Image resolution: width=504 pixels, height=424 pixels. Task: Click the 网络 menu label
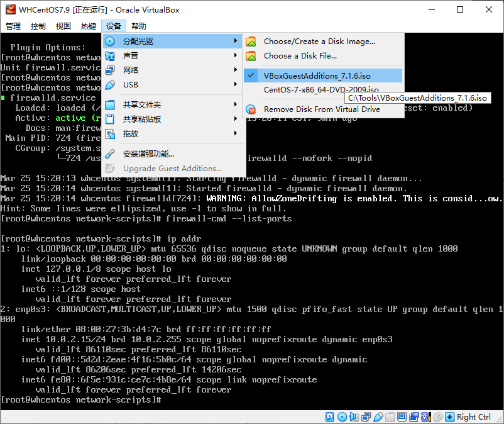tap(131, 70)
